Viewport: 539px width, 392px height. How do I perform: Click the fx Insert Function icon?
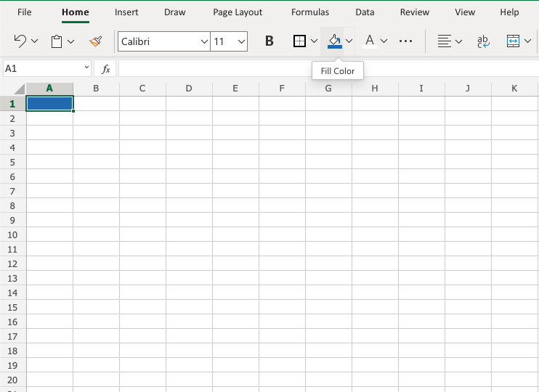105,69
